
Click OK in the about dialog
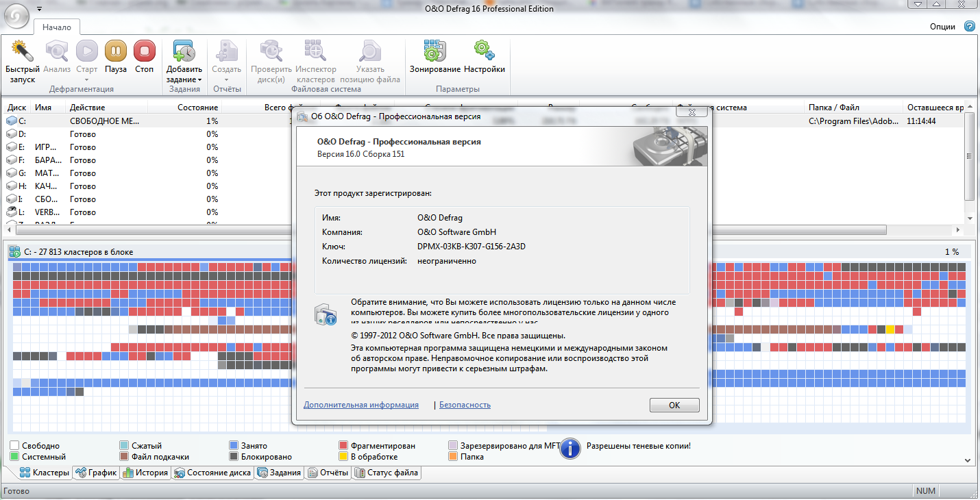pos(674,405)
